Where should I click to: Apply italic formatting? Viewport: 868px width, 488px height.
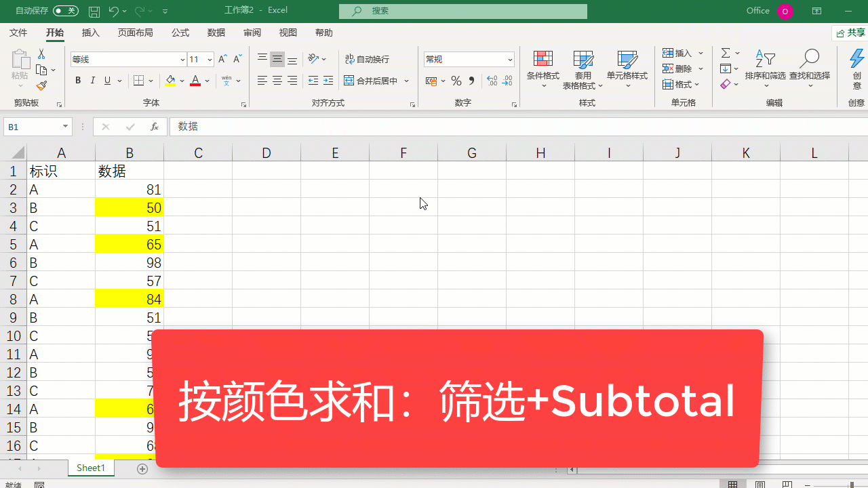tap(93, 81)
